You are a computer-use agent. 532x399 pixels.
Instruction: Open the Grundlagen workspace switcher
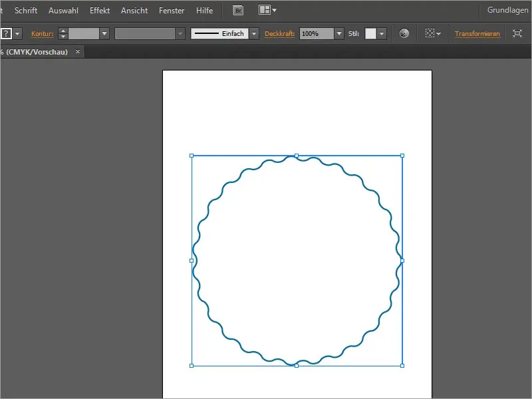click(x=507, y=10)
